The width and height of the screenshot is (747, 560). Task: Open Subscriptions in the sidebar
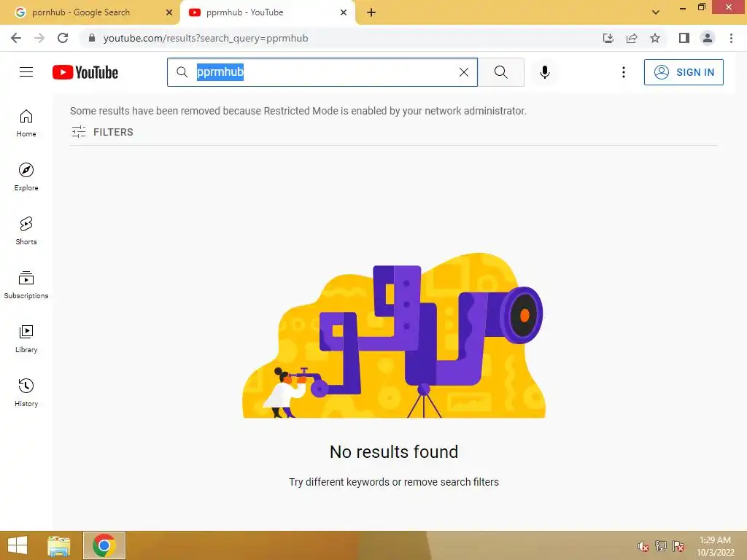(x=26, y=284)
